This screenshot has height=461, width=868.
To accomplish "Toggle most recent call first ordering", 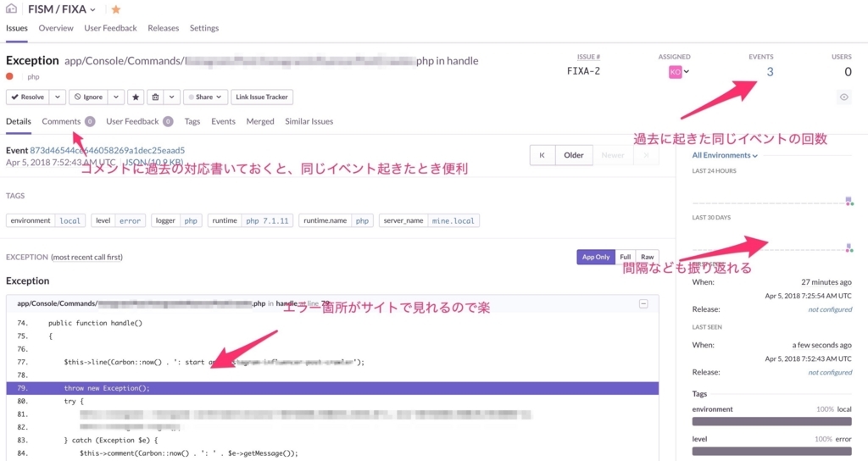I will point(87,257).
